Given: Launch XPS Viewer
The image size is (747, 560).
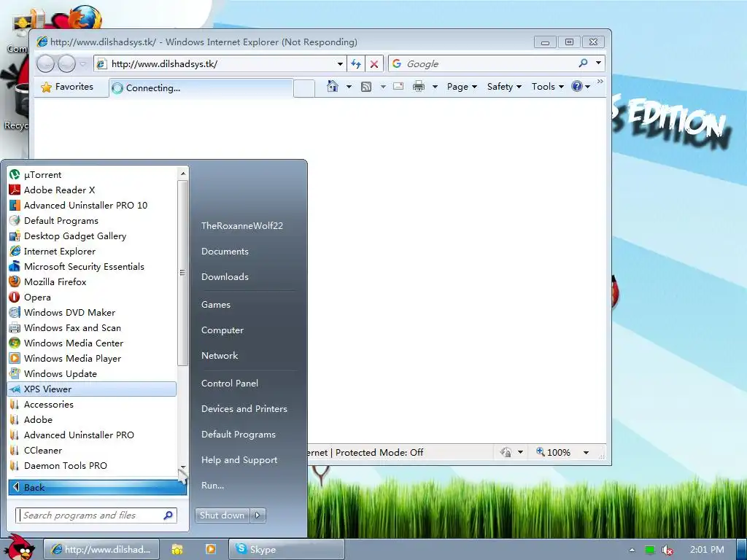Looking at the screenshot, I should pyautogui.click(x=91, y=389).
